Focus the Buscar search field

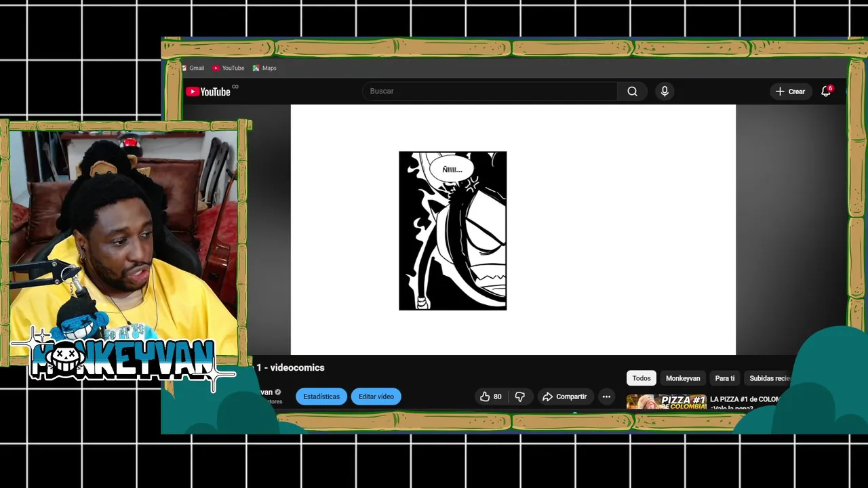click(x=490, y=91)
